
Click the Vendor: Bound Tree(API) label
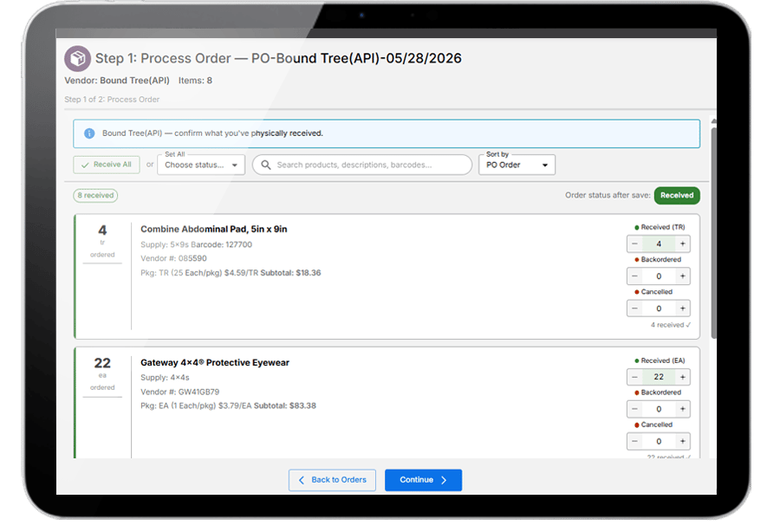tap(117, 81)
